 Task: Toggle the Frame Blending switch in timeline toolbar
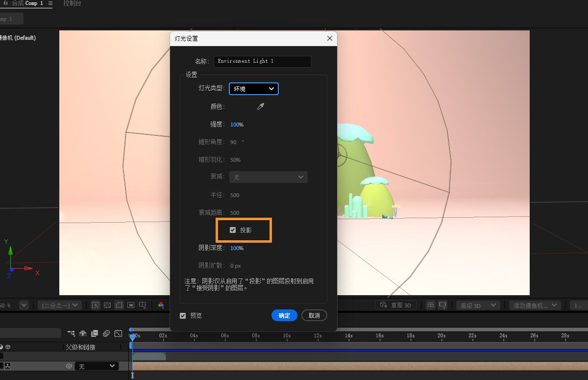pyautogui.click(x=95, y=333)
